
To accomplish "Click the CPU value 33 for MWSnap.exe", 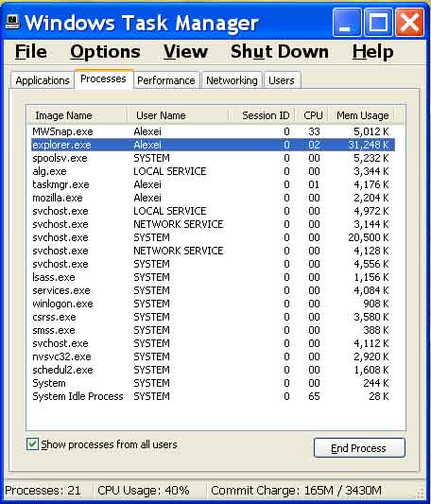I will (x=314, y=131).
